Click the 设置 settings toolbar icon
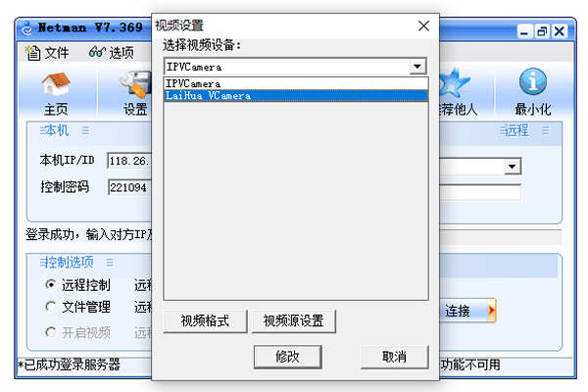This screenshot has width=588, height=392. [136, 83]
